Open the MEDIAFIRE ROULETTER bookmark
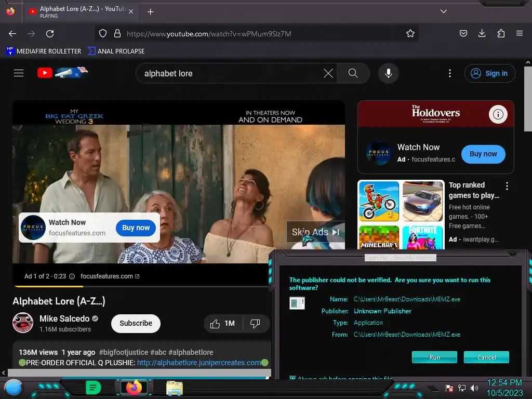 coord(44,51)
